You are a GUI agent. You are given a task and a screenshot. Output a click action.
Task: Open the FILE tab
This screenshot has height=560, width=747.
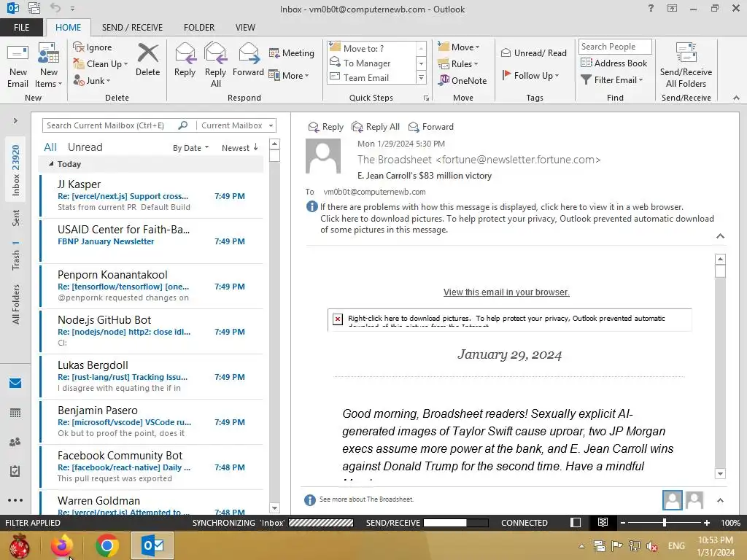(21, 28)
